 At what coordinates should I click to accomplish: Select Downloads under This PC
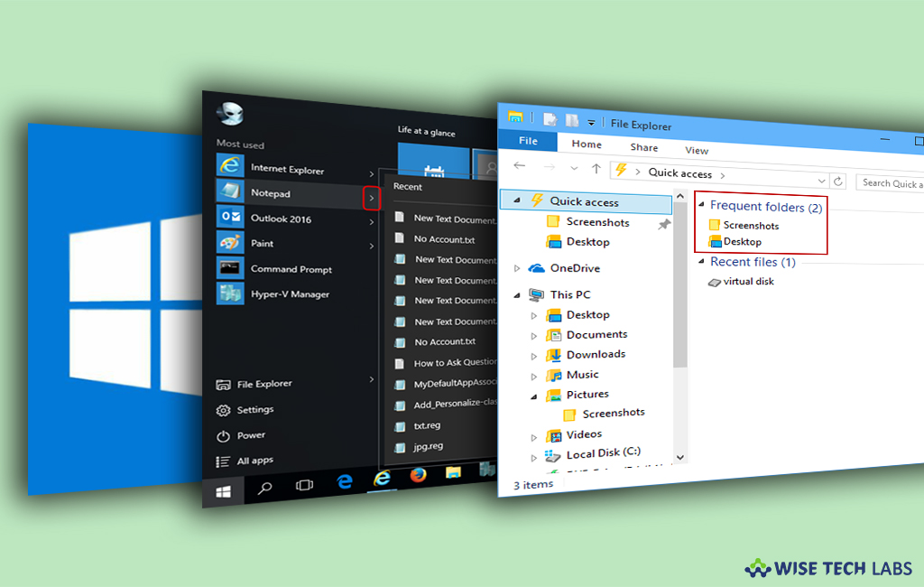(596, 354)
